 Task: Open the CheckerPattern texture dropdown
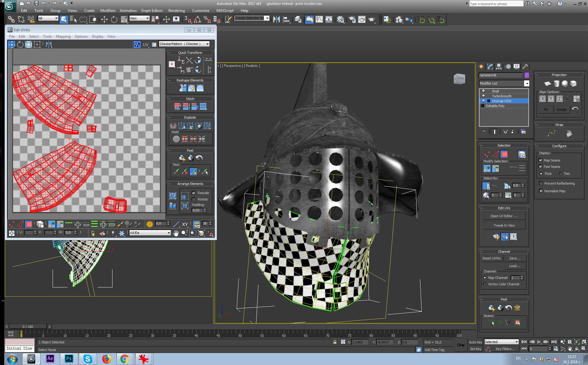184,44
